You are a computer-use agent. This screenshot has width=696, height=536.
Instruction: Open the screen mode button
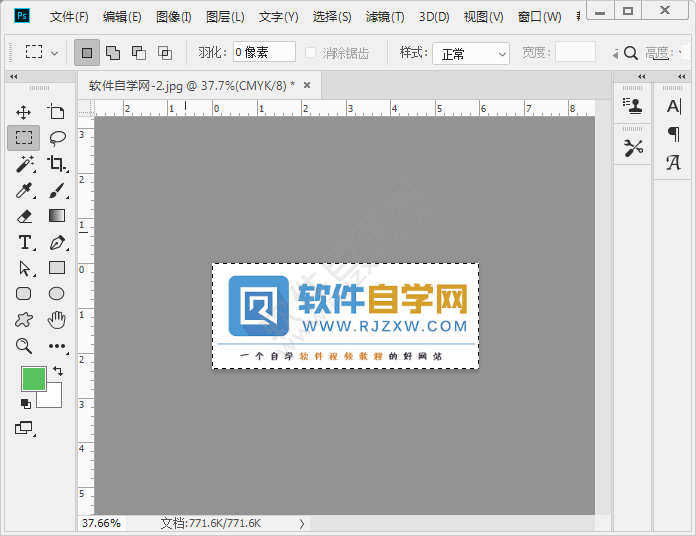pyautogui.click(x=24, y=428)
